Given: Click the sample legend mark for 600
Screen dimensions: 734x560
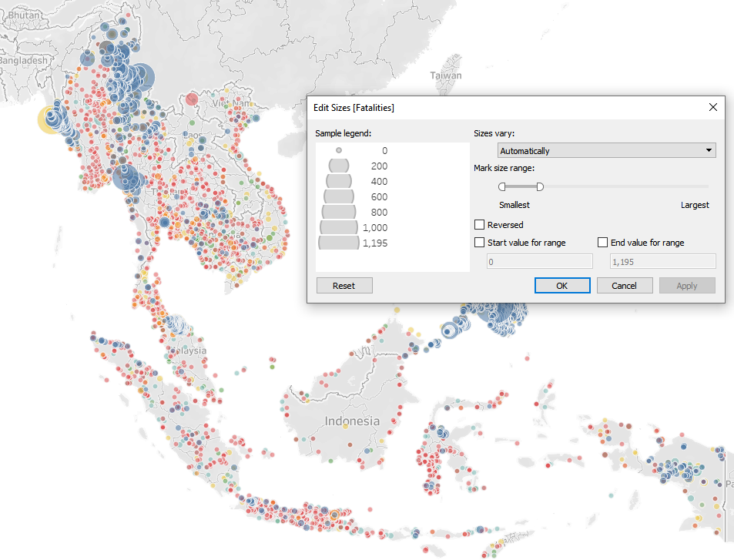Looking at the screenshot, I should 339,197.
